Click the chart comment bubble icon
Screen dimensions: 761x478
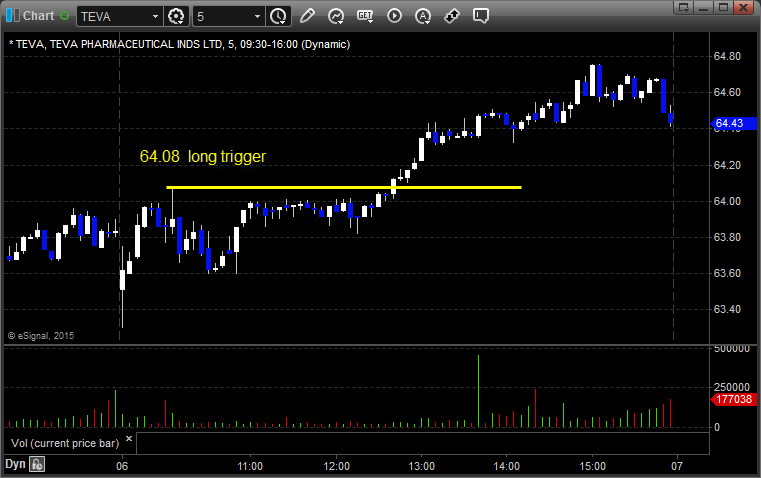(480, 16)
